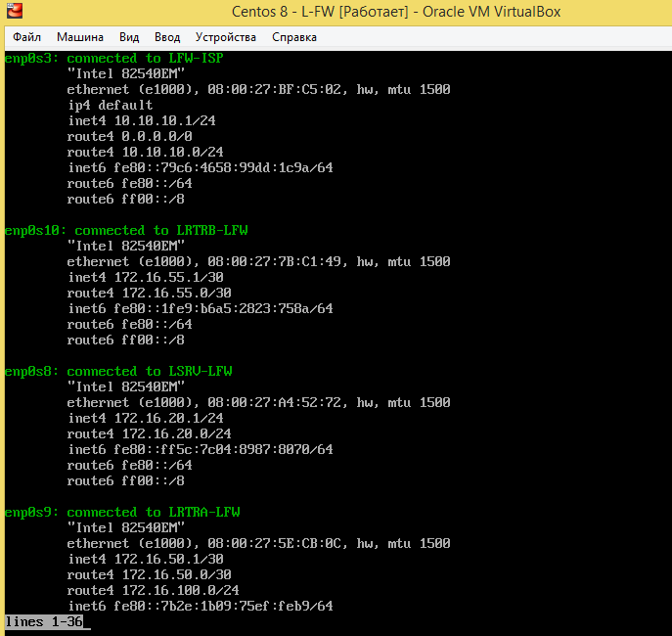672x636 pixels.
Task: Open the Устройства menu
Action: click(x=225, y=37)
